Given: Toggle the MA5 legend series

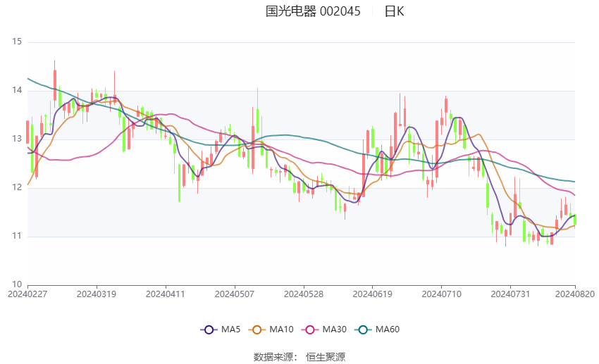Looking at the screenshot, I should (x=221, y=330).
